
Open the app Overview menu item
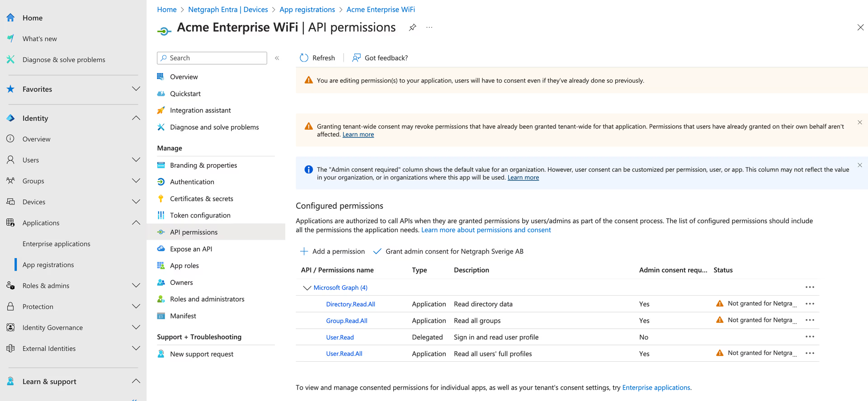[x=184, y=77]
